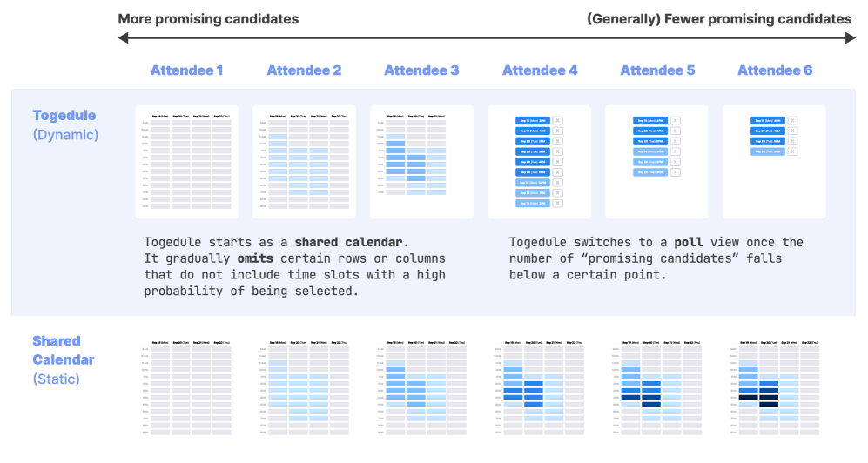Click the left arrowhead of the candidates axis
Screen dimensions: 868x463
(123, 37)
